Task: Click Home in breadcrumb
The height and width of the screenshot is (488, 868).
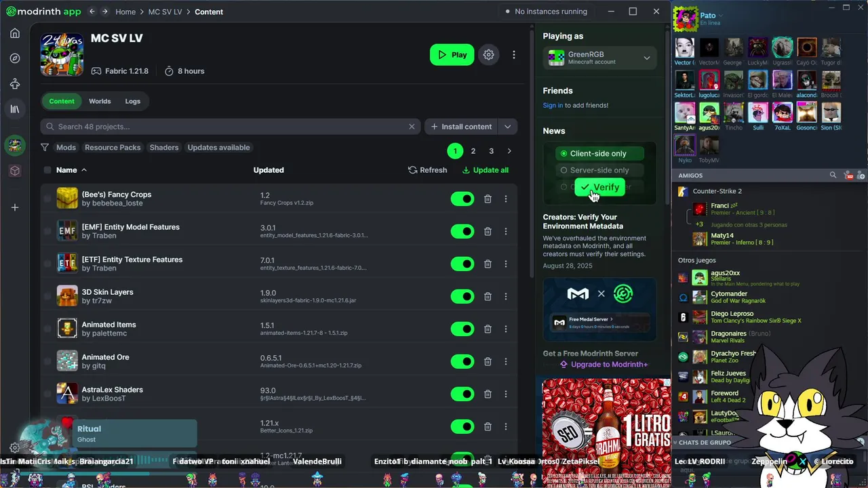Action: click(125, 12)
